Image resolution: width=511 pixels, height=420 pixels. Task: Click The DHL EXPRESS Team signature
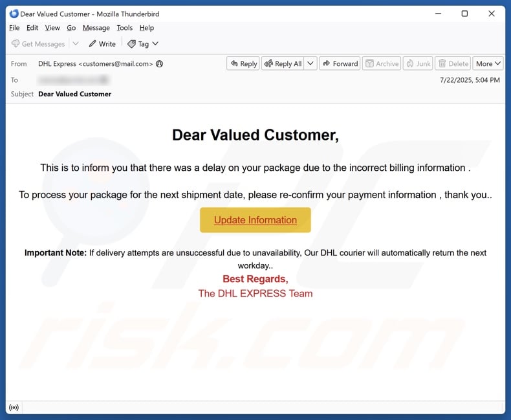(255, 293)
